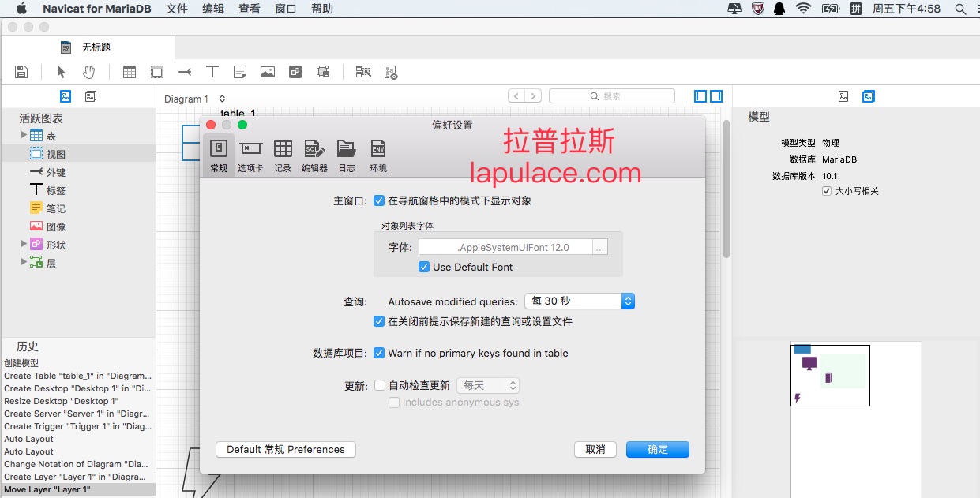This screenshot has height=498, width=980.
Task: Open the 记录 preferences tab
Action: (x=283, y=154)
